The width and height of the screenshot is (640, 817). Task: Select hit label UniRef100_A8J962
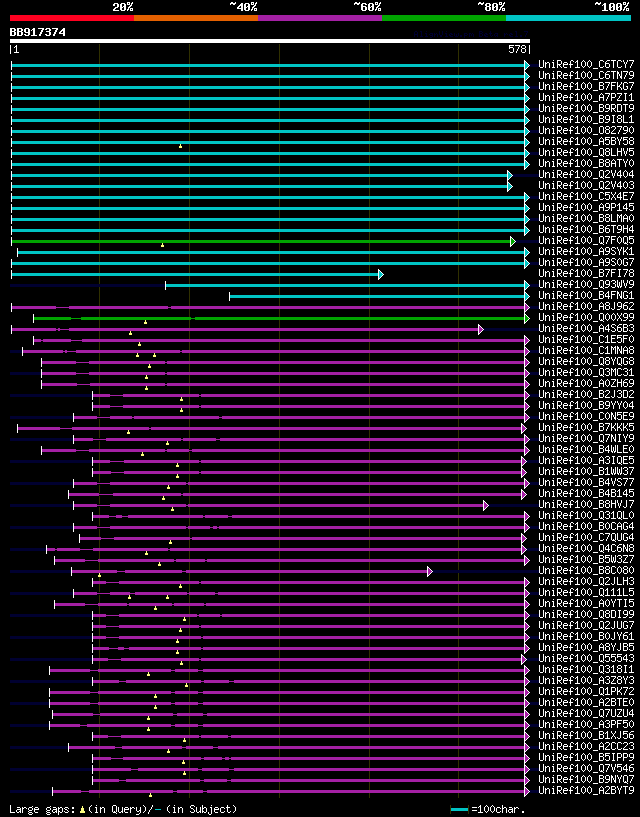[x=586, y=306]
